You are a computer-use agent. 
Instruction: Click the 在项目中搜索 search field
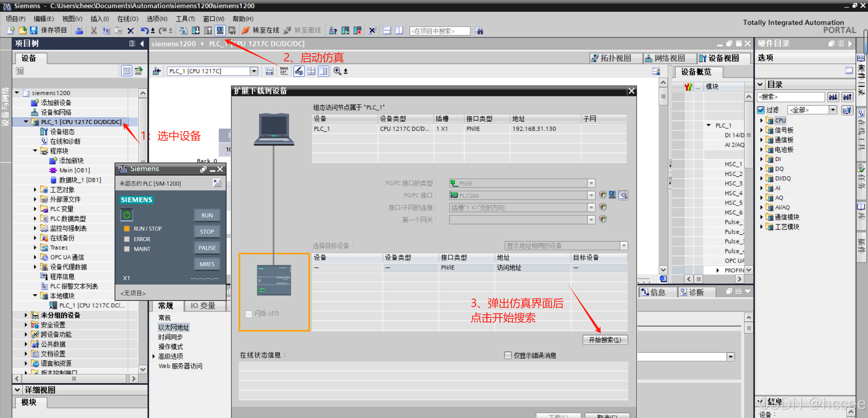point(439,31)
